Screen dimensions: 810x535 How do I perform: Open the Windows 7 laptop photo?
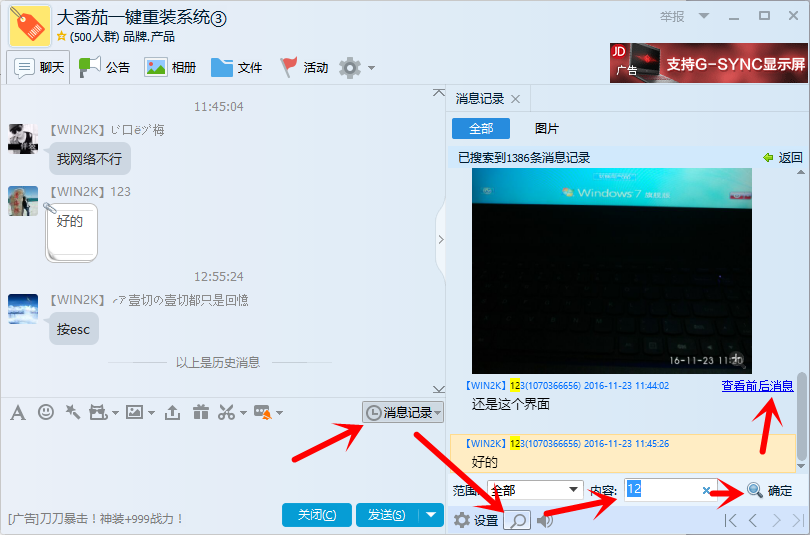point(612,271)
